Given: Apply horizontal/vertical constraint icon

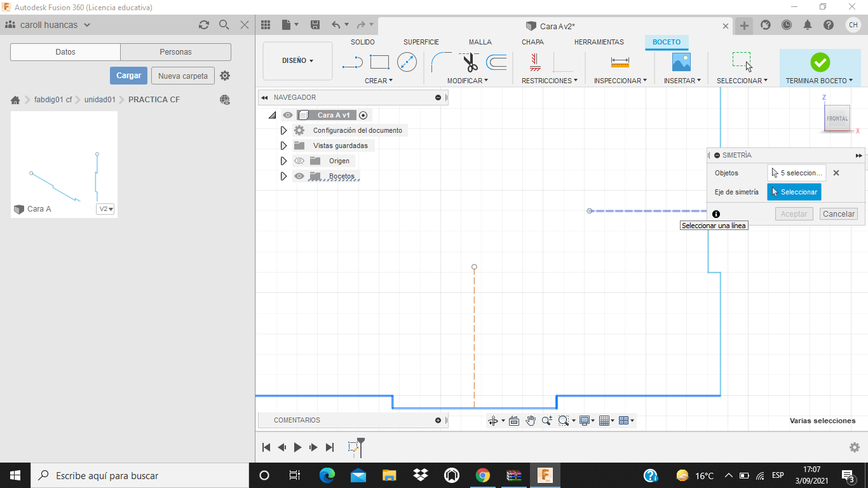Looking at the screenshot, I should (x=535, y=62).
